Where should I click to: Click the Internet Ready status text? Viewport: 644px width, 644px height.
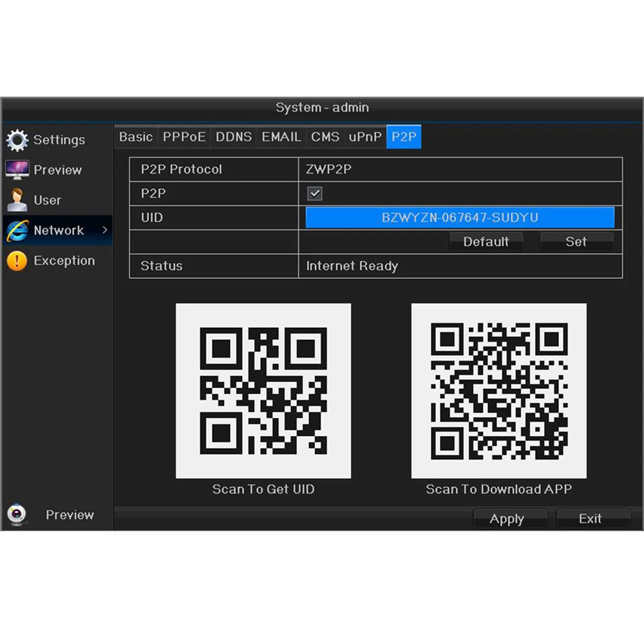pyautogui.click(x=352, y=266)
